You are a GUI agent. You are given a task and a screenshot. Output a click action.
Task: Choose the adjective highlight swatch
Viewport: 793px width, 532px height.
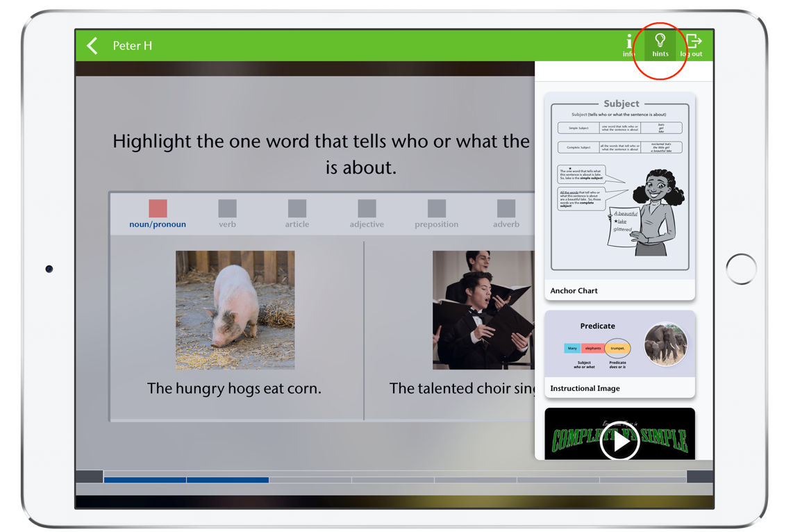pyautogui.click(x=367, y=208)
